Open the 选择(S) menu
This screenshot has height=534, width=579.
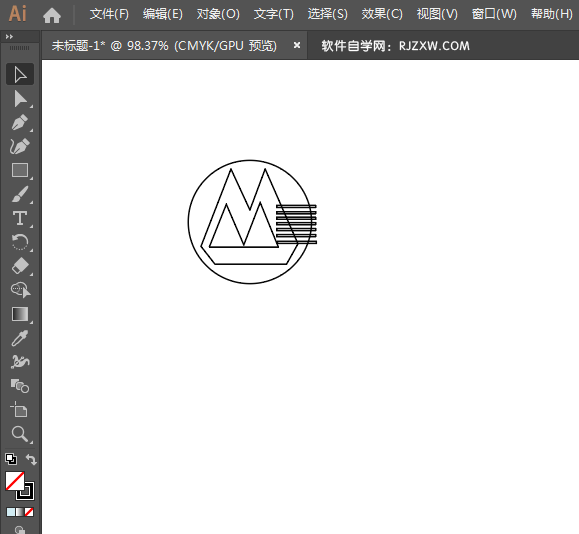[328, 14]
